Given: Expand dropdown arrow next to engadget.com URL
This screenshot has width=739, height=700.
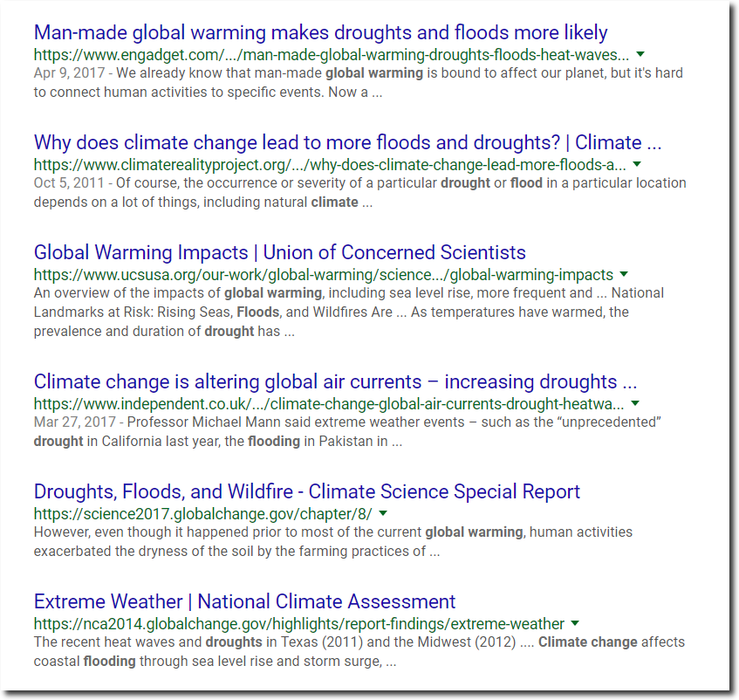Looking at the screenshot, I should 640,54.
